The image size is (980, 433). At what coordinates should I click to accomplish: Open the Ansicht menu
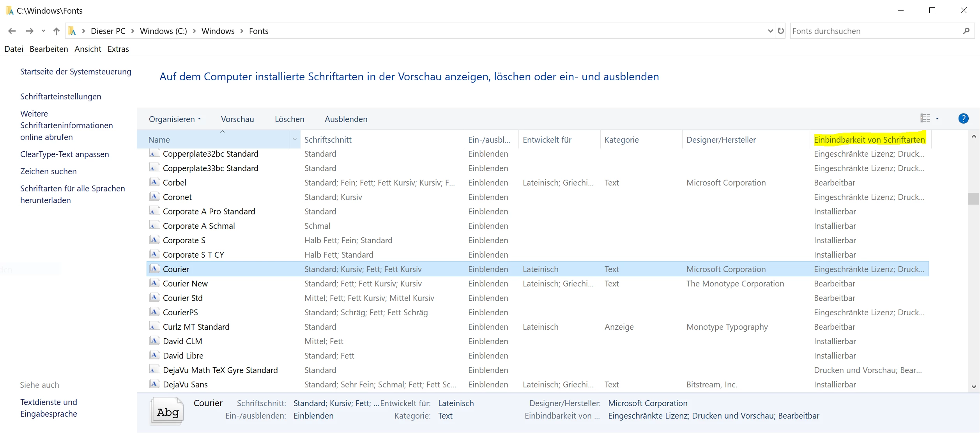point(88,49)
